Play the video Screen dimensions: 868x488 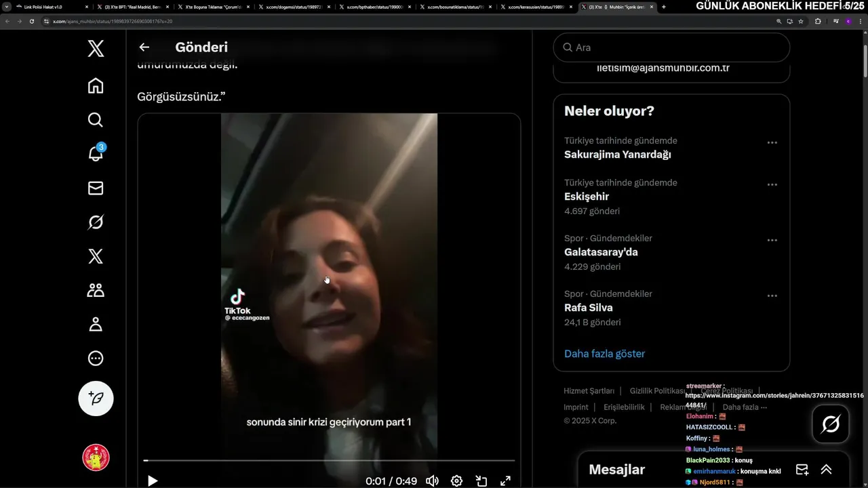153,481
